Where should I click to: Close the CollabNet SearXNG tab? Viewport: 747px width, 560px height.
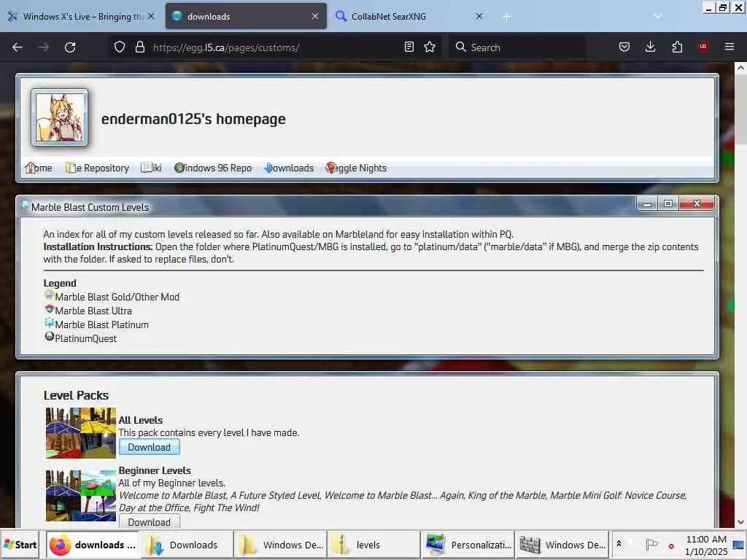point(479,16)
